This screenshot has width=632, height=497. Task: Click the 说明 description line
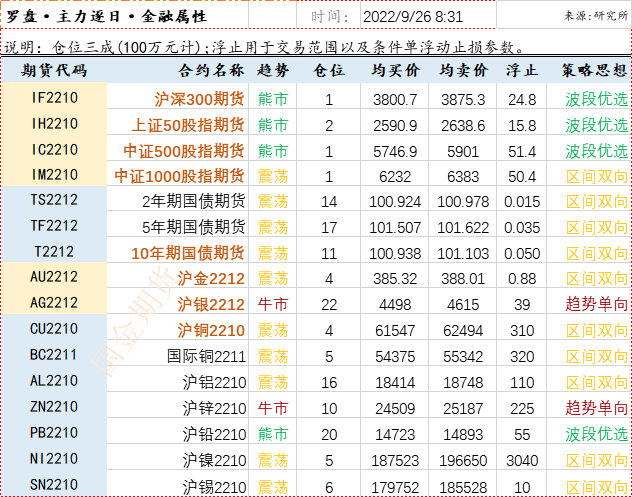tap(264, 48)
